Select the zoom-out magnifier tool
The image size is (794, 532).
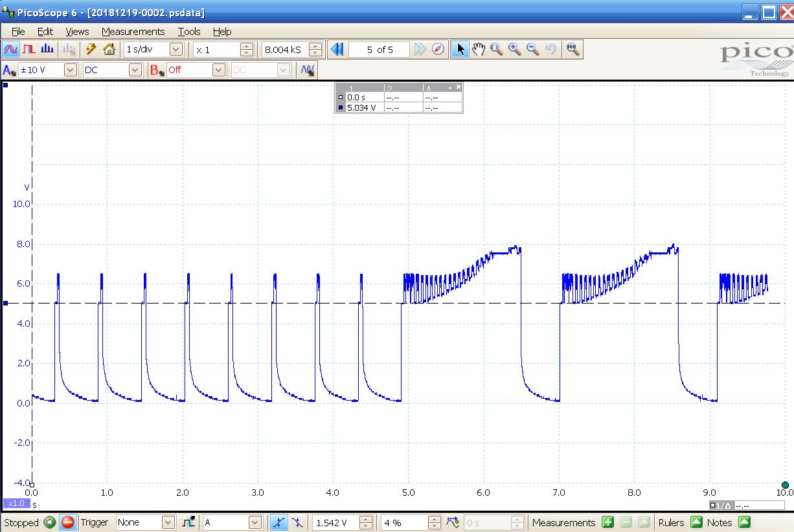[x=533, y=49]
